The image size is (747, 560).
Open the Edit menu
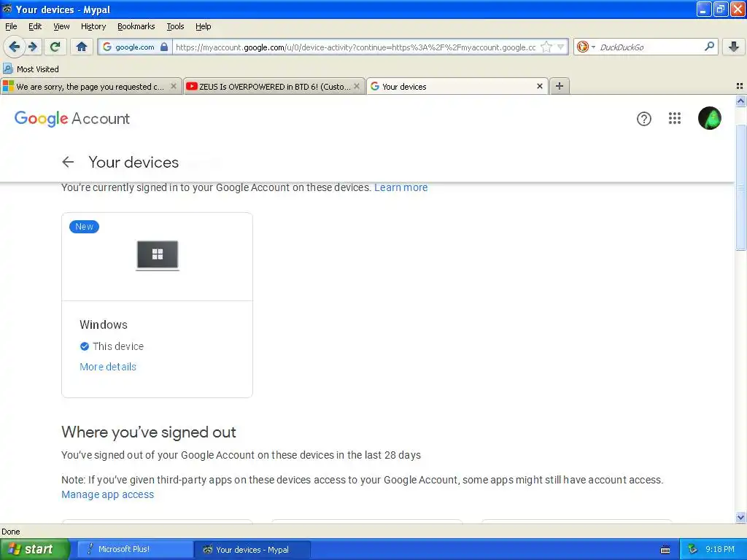(35, 26)
